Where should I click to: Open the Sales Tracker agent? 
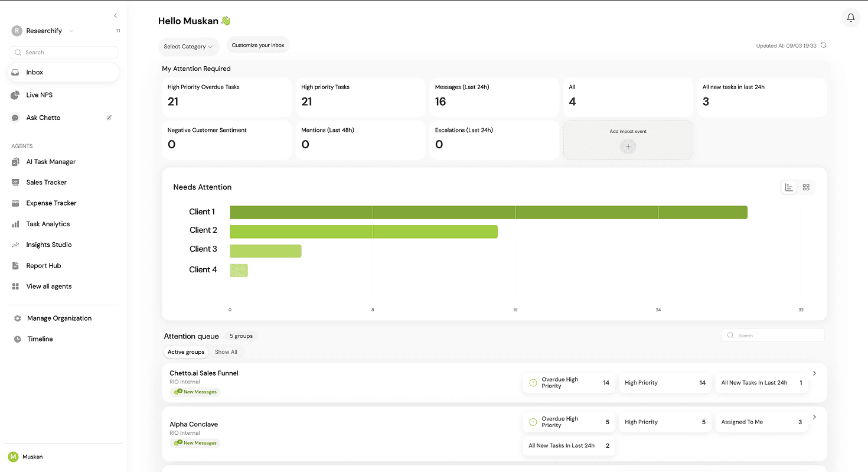[45, 182]
